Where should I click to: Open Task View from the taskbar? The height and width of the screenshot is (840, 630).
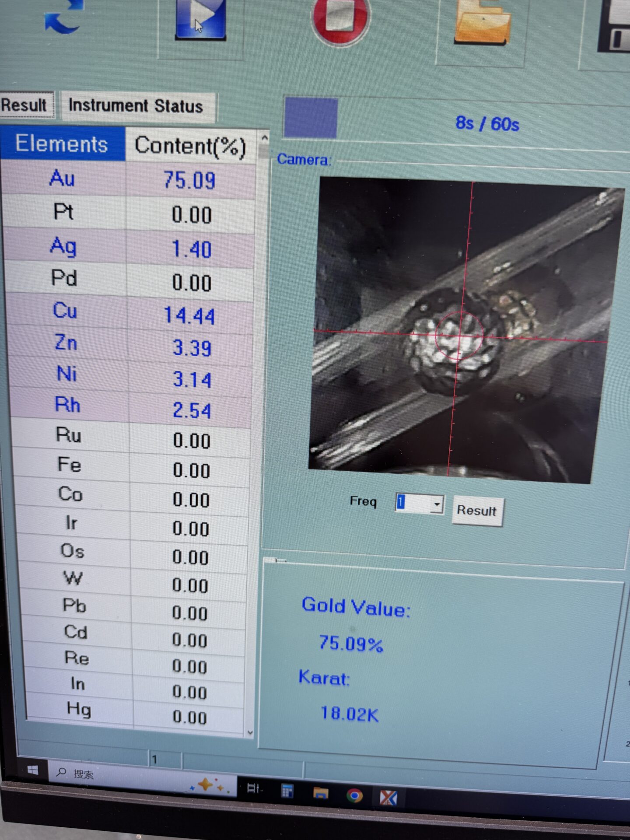254,788
